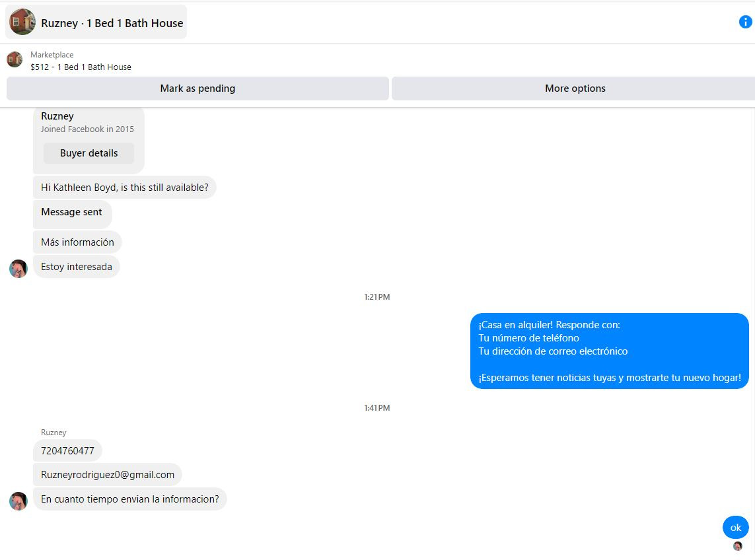Click 'Hi Kathleen Boyd, is this still available?' message
Screen dimensions: 755x560
[124, 188]
